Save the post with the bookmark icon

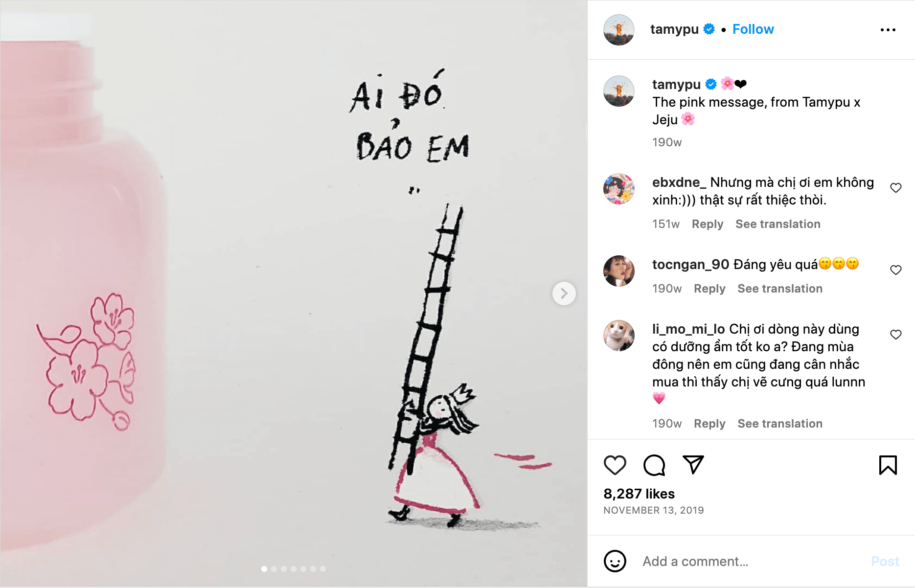888,465
